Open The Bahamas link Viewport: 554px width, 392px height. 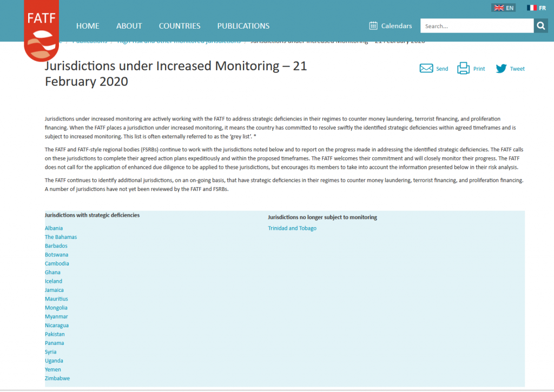point(61,237)
